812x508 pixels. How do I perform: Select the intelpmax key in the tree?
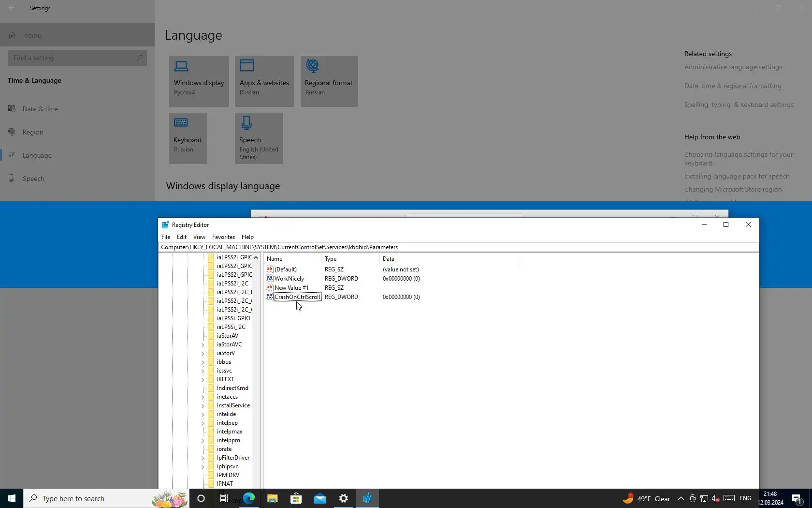point(230,432)
